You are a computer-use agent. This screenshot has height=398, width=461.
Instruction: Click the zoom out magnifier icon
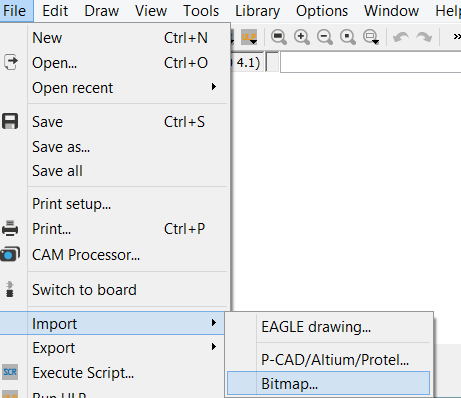pyautogui.click(x=325, y=37)
